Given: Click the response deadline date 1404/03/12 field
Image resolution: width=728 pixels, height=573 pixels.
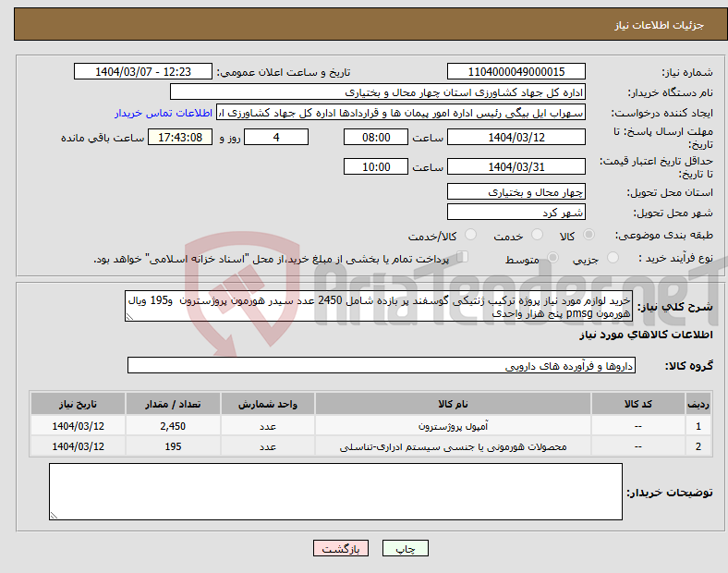Looking at the screenshot, I should pos(516,137).
